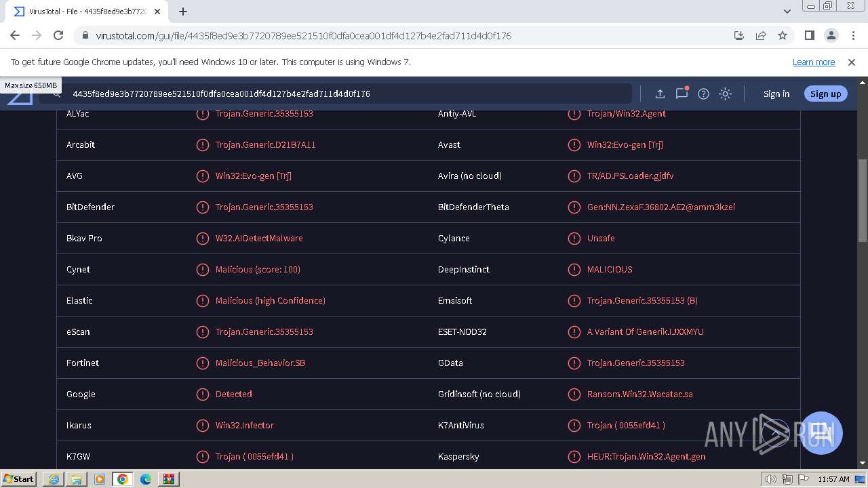Click alert icon beside ALYac detection

click(202, 113)
